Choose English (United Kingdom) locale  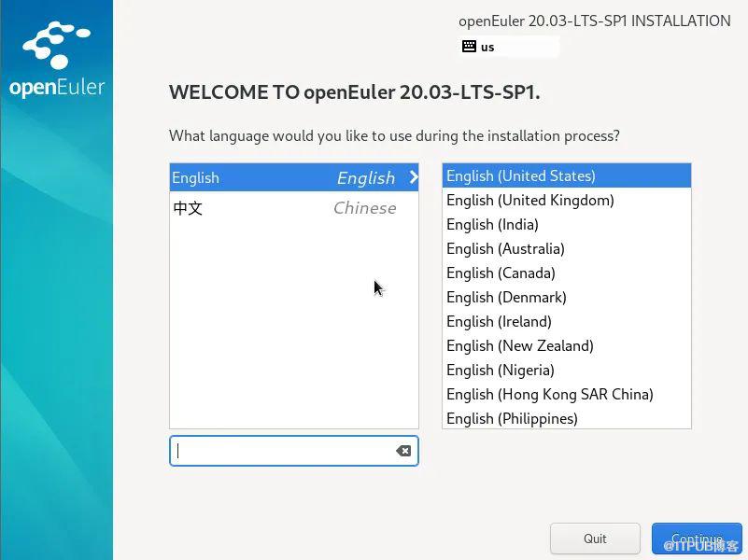(567, 200)
